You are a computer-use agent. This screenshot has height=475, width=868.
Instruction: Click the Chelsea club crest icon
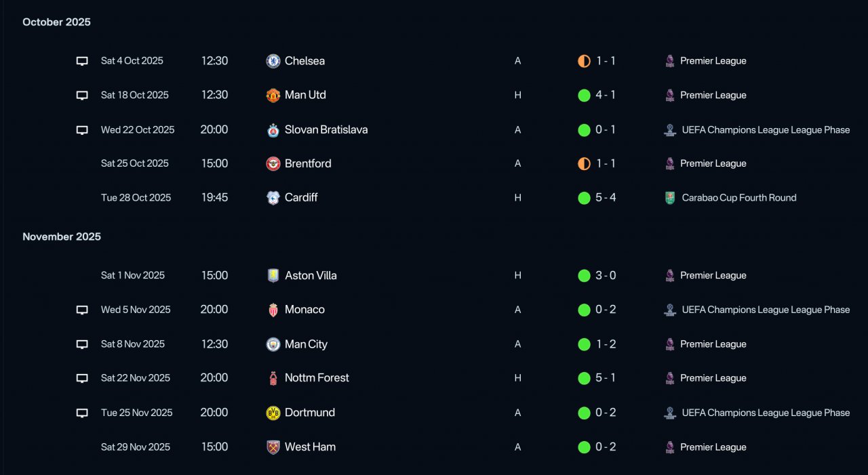click(273, 61)
